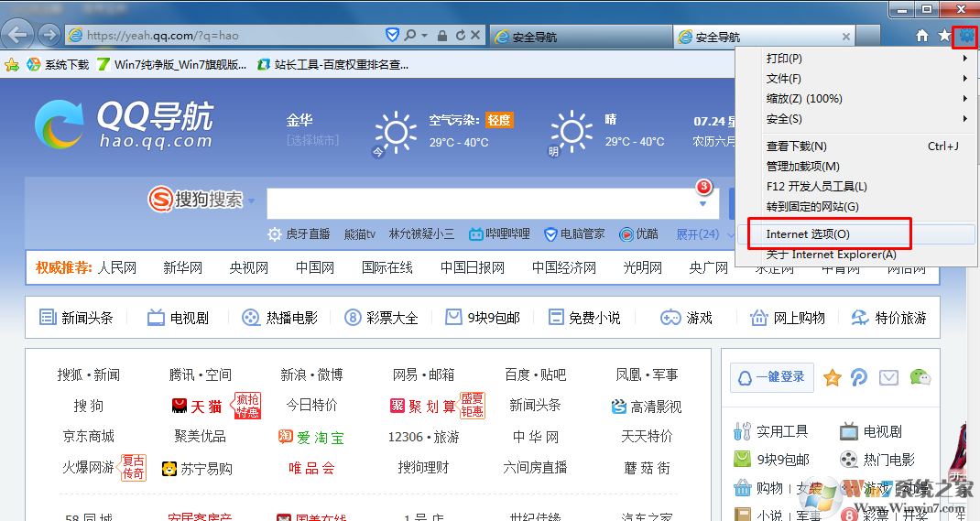Open the 新闻头条 category

76,318
